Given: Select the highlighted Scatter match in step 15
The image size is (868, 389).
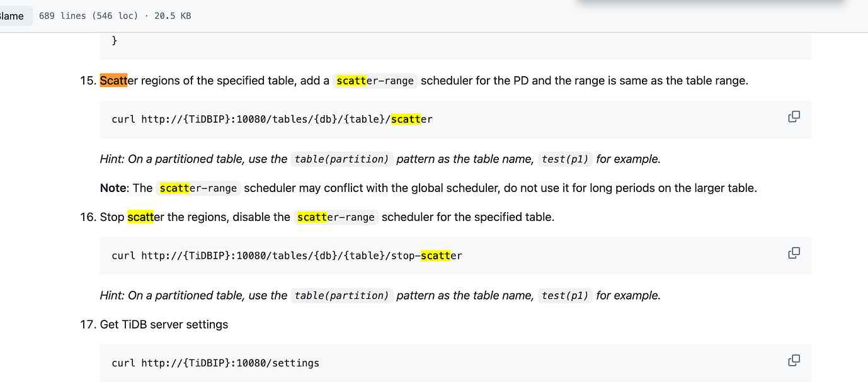Looking at the screenshot, I should pos(113,81).
